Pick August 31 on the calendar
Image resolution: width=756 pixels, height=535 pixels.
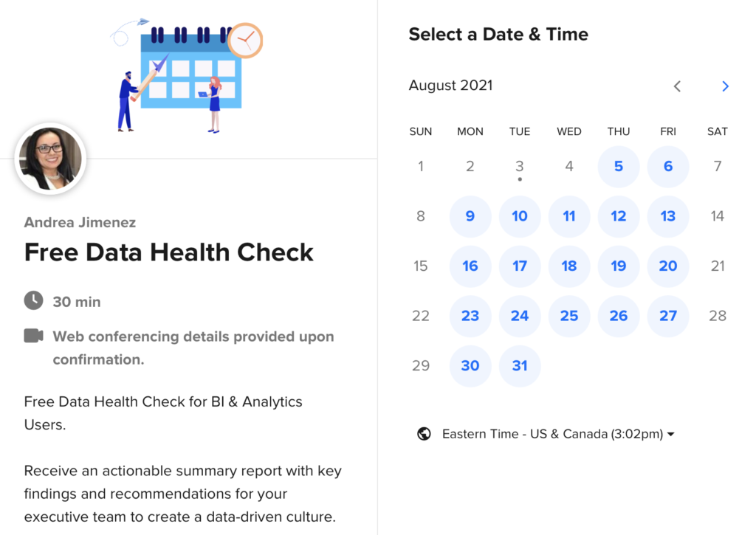tap(520, 366)
